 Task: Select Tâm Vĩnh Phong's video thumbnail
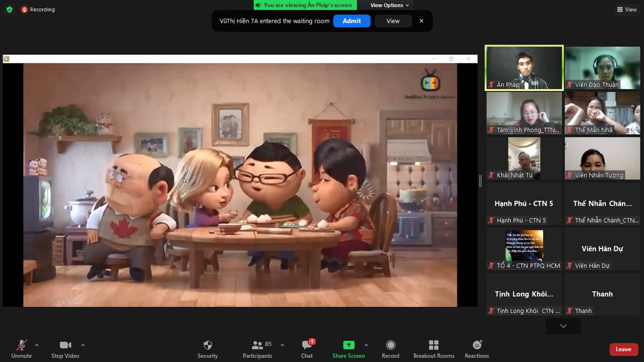pyautogui.click(x=524, y=113)
